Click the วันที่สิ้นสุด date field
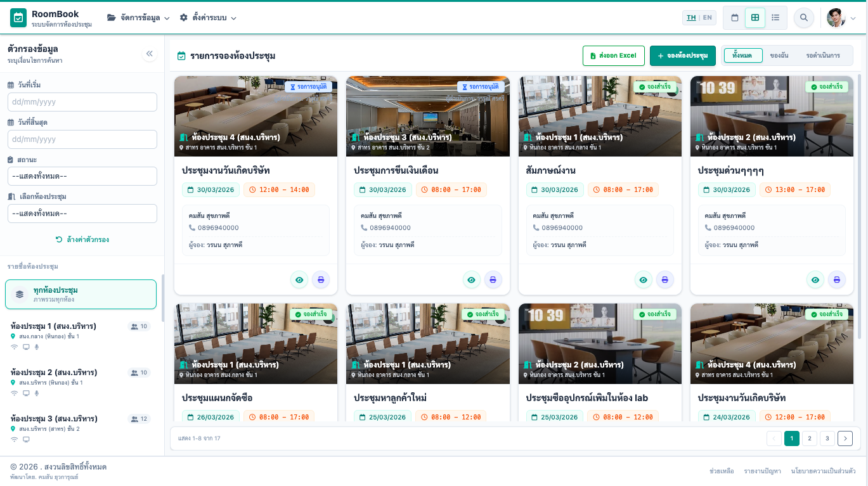This screenshot has height=486, width=868. [x=82, y=139]
